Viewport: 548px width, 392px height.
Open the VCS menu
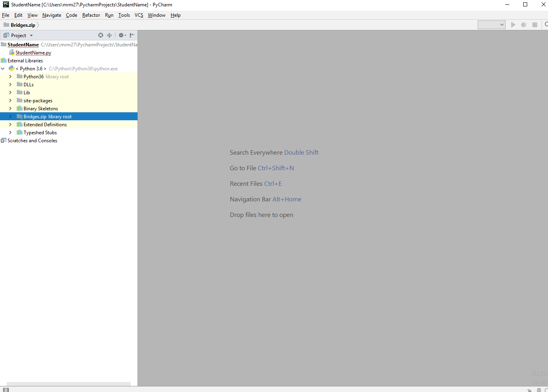(139, 15)
